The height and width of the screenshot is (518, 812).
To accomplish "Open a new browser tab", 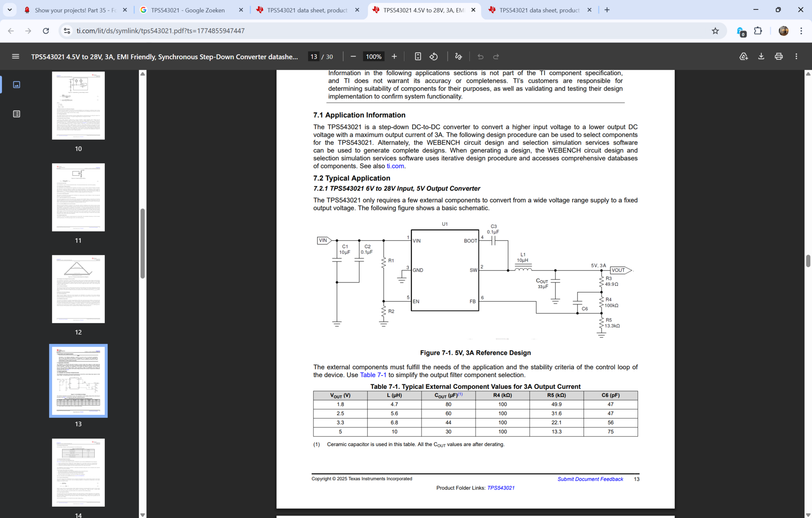I will coord(607,10).
